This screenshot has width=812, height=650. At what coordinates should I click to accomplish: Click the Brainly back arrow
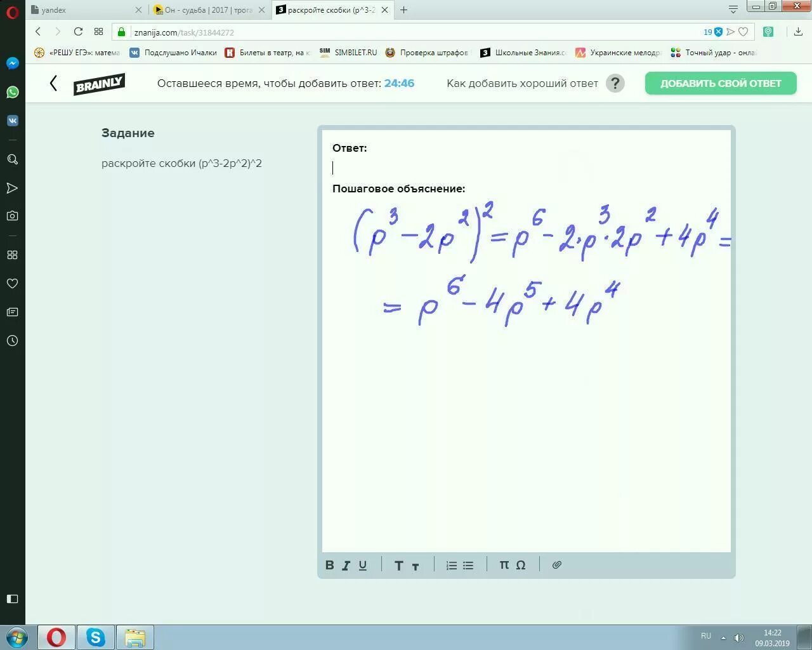click(53, 83)
